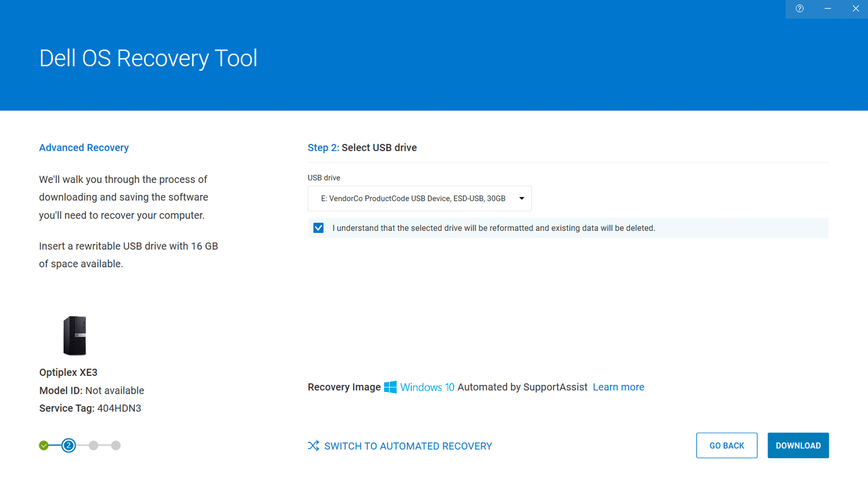Click the DOWNLOAD button
This screenshot has height=487, width=868.
click(798, 445)
